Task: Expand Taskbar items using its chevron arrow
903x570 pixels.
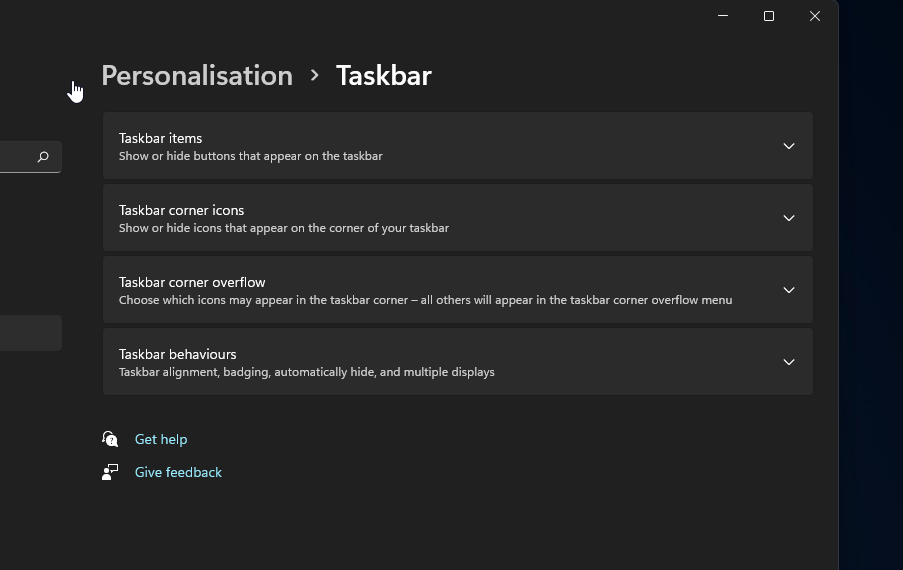Action: pyautogui.click(x=789, y=146)
